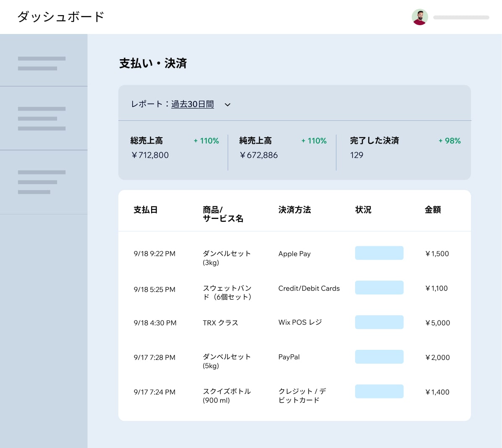This screenshot has height=448, width=502.
Task: Click the ダッシュボード page title
Action: 60,17
